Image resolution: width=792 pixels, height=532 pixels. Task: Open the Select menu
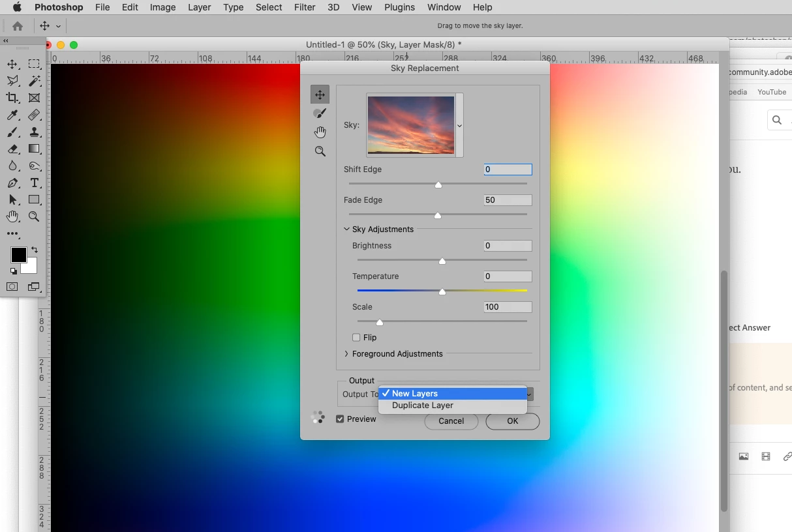click(x=269, y=7)
